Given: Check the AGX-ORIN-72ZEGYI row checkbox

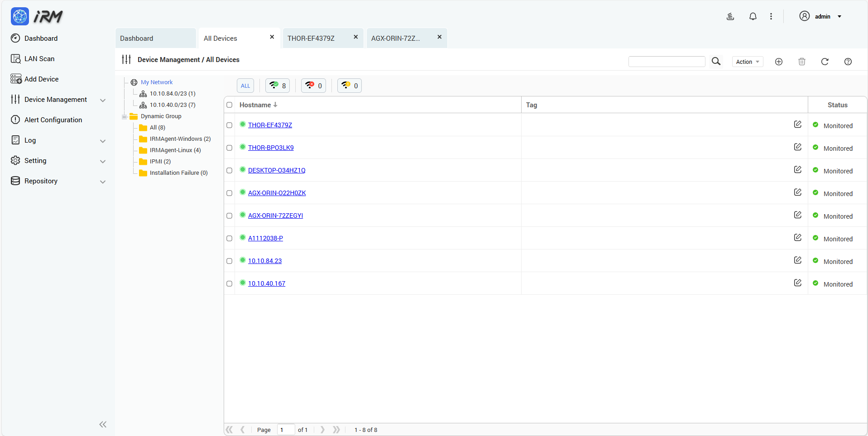Looking at the screenshot, I should click(x=230, y=216).
